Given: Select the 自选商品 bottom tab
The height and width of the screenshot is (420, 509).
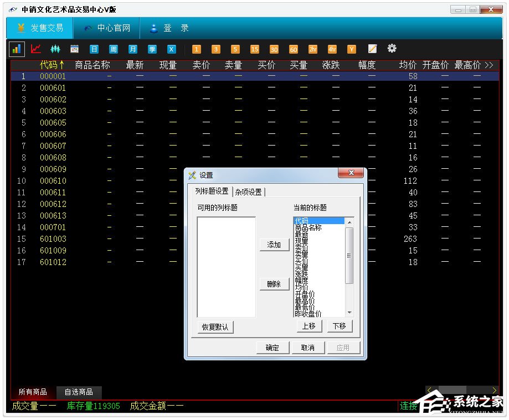Looking at the screenshot, I should (x=79, y=392).
